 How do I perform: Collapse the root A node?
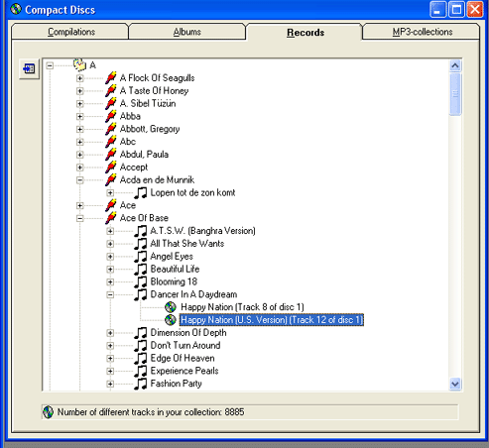click(x=50, y=65)
